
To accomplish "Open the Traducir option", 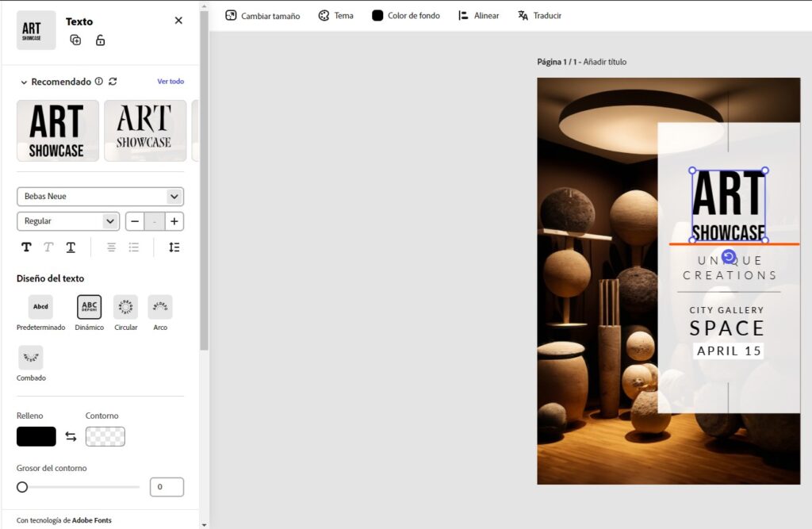I will point(539,16).
